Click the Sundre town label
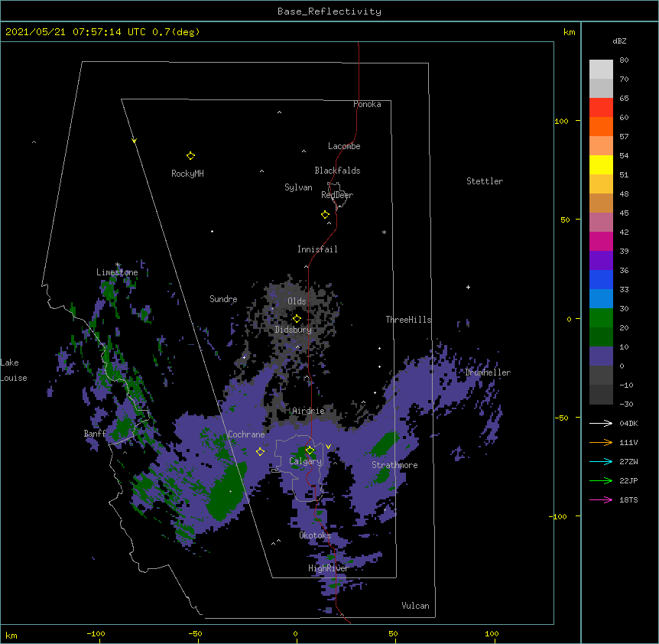 pos(223,299)
